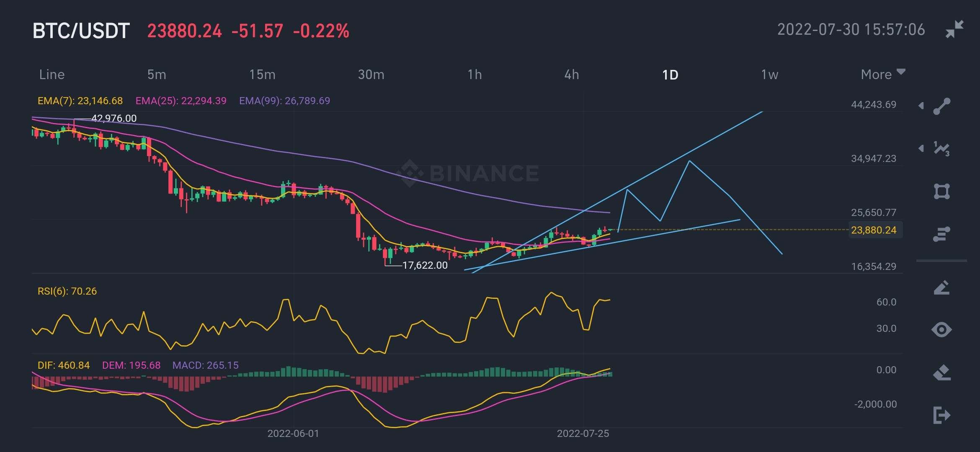Select the rectangle shape drawing tool
The width and height of the screenshot is (980, 452).
point(941,191)
